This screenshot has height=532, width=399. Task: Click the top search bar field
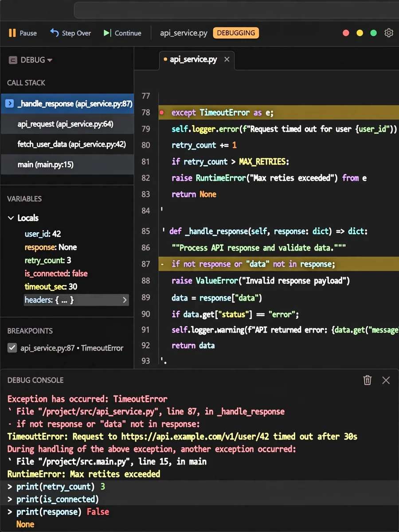point(236,9)
